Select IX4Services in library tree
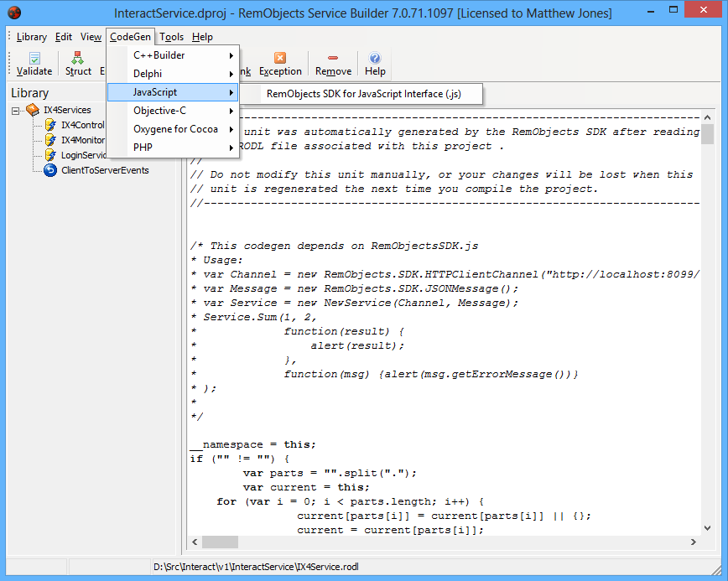728x581 pixels. click(x=67, y=110)
